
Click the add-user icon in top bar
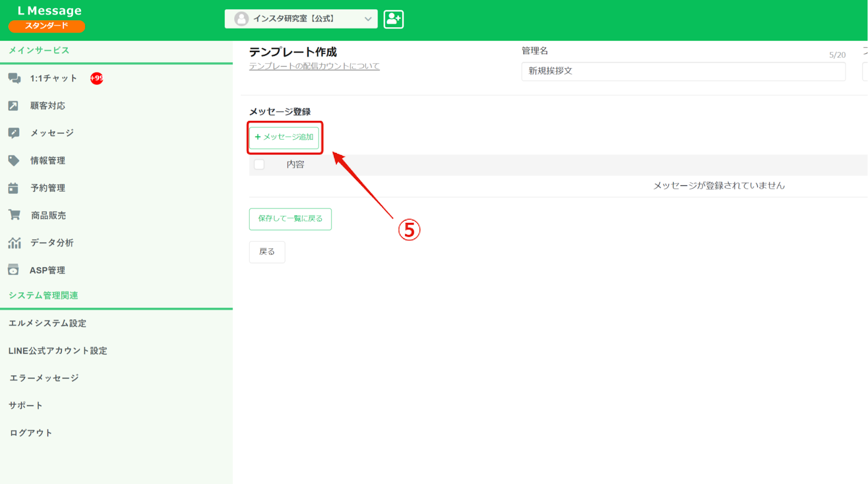(394, 19)
